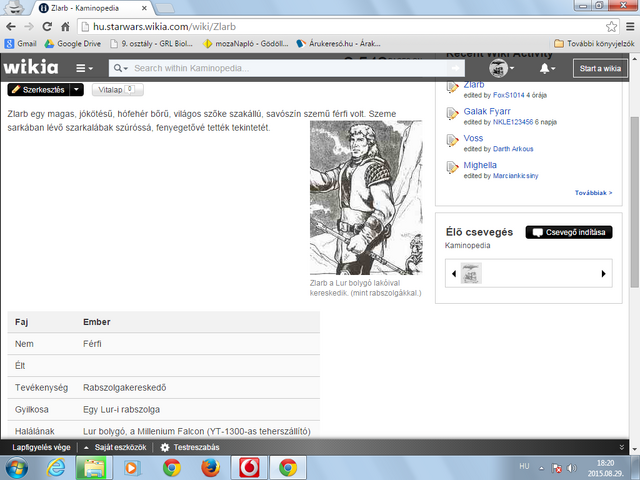This screenshot has width=640, height=480.
Task: Open the mozaNapló bookmark
Action: pyautogui.click(x=246, y=44)
